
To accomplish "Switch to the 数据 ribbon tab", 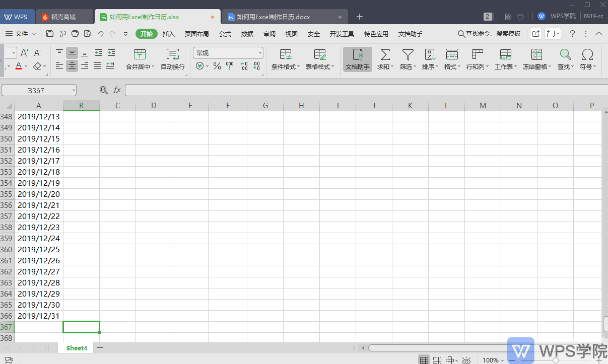I will coord(247,34).
